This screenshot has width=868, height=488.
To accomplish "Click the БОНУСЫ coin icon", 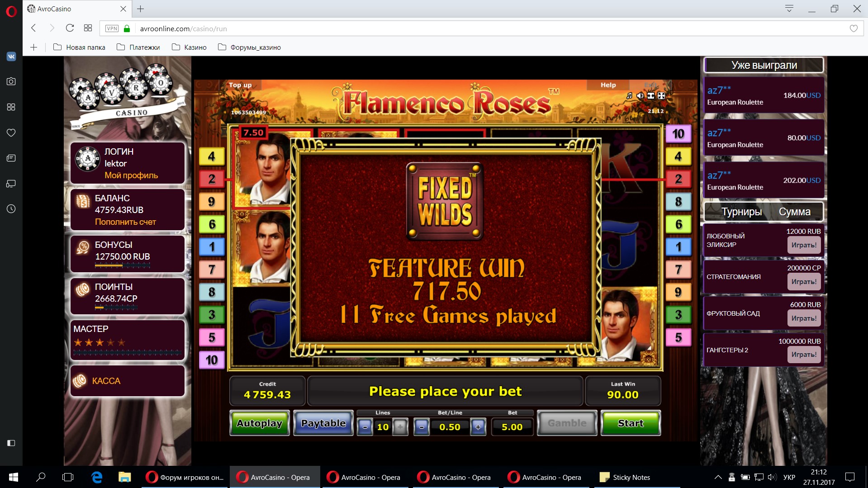I will tap(83, 247).
